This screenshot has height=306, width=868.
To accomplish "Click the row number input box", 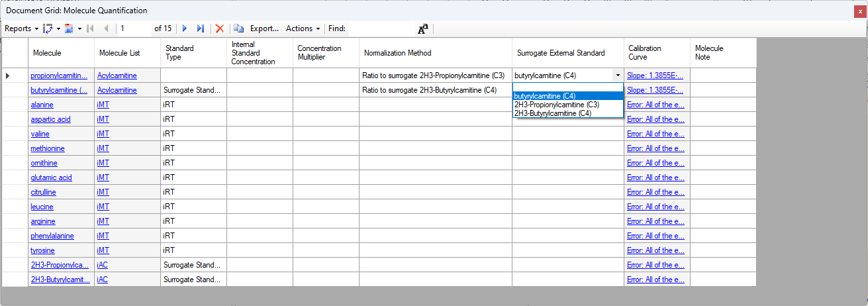I will click(x=134, y=28).
